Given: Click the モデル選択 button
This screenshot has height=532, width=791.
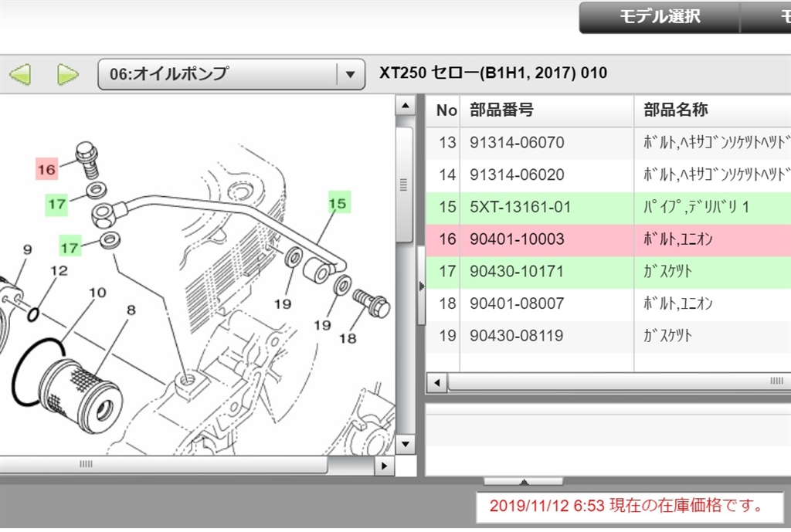Looking at the screenshot, I should [x=660, y=17].
